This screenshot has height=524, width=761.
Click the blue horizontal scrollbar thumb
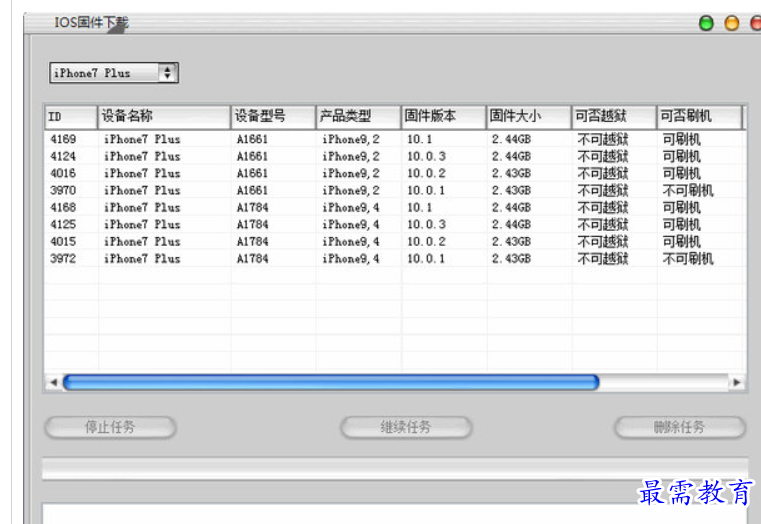point(331,382)
